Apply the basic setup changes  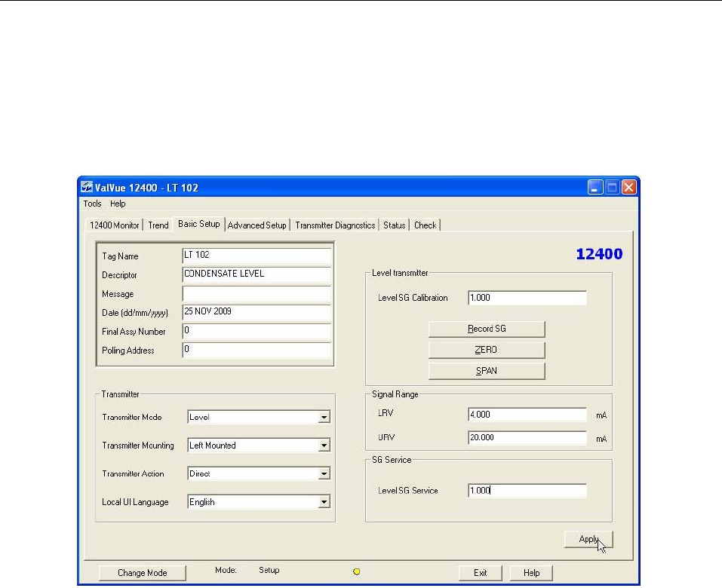click(x=588, y=539)
